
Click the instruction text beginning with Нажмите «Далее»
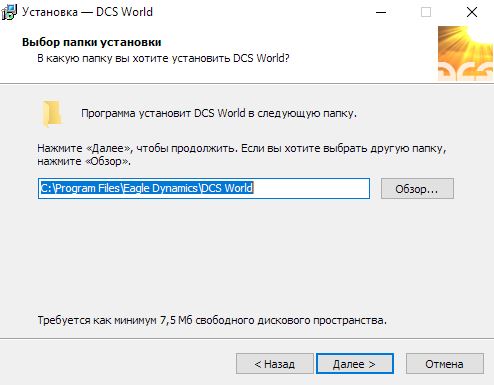tap(242, 155)
